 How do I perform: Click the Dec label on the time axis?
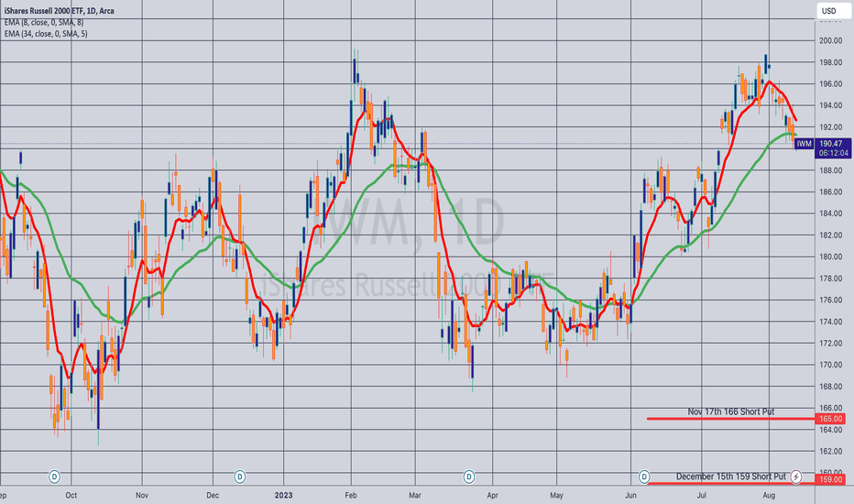pyautogui.click(x=213, y=495)
